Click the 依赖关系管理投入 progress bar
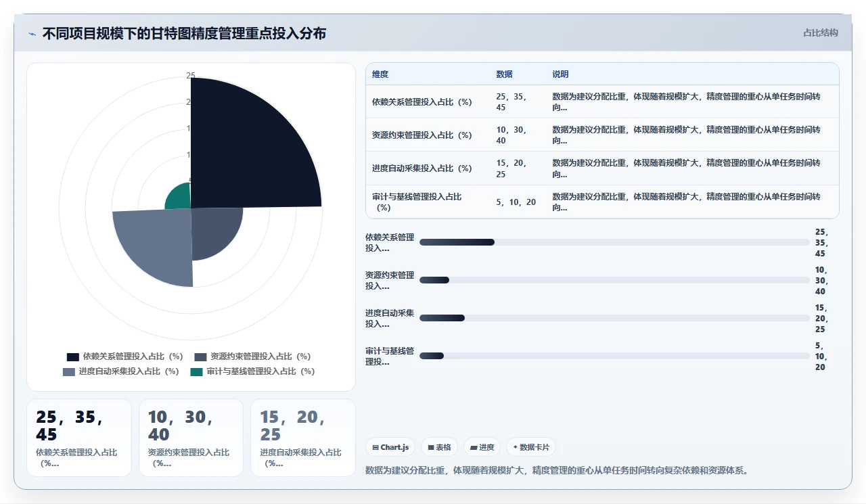 pos(614,242)
